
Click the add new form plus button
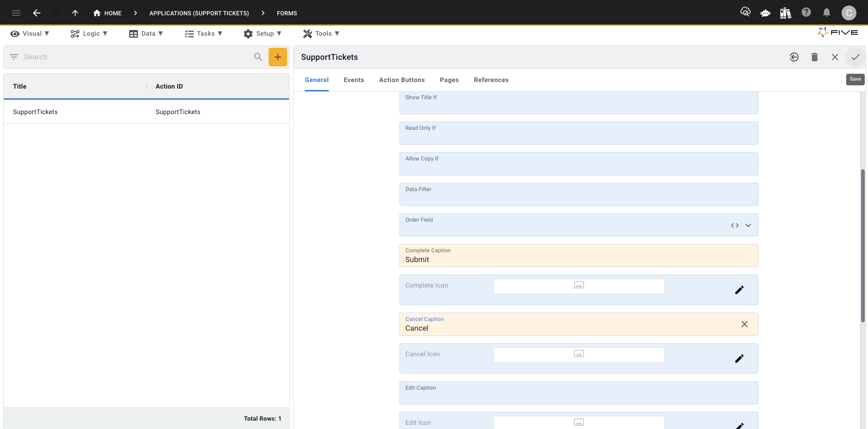pyautogui.click(x=277, y=57)
